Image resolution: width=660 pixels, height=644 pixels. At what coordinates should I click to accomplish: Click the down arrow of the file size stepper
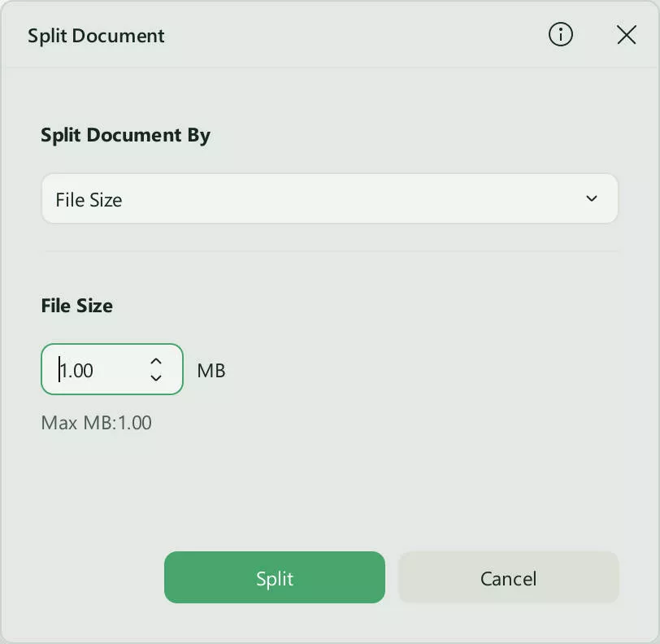(155, 378)
